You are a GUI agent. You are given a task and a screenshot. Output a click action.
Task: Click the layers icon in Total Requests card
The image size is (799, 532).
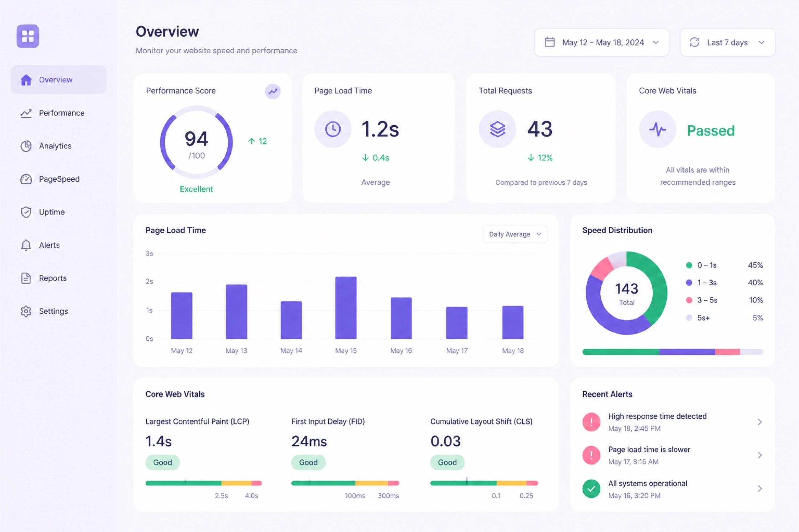click(x=497, y=129)
